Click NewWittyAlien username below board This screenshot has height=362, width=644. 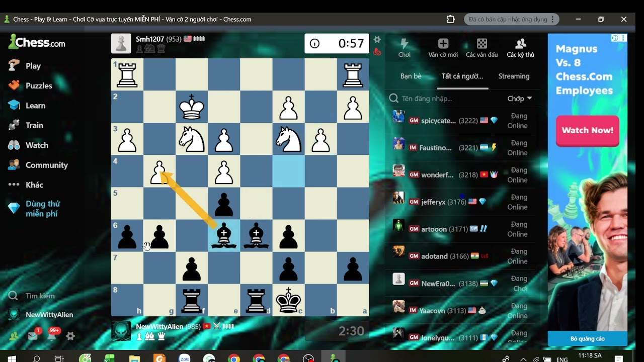pos(159,327)
